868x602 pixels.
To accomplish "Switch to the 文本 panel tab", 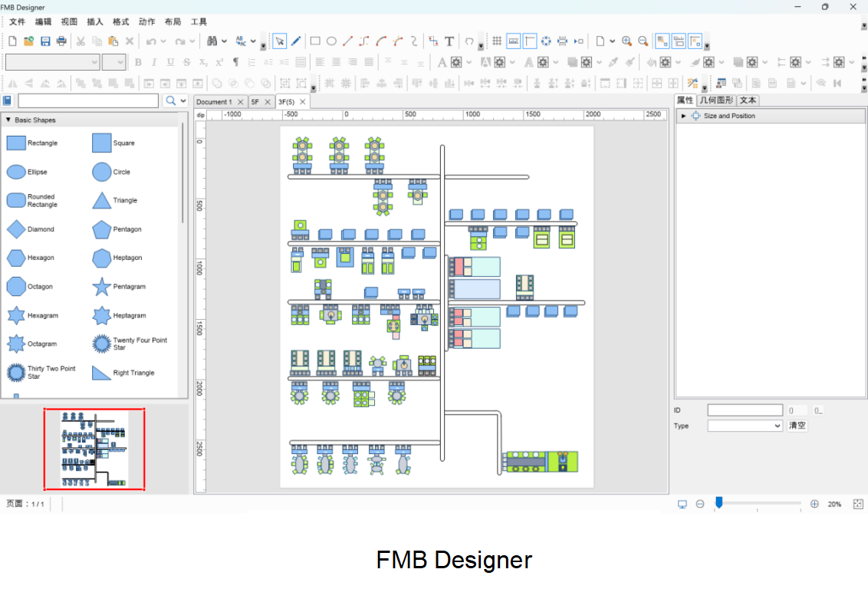I will pyautogui.click(x=748, y=100).
